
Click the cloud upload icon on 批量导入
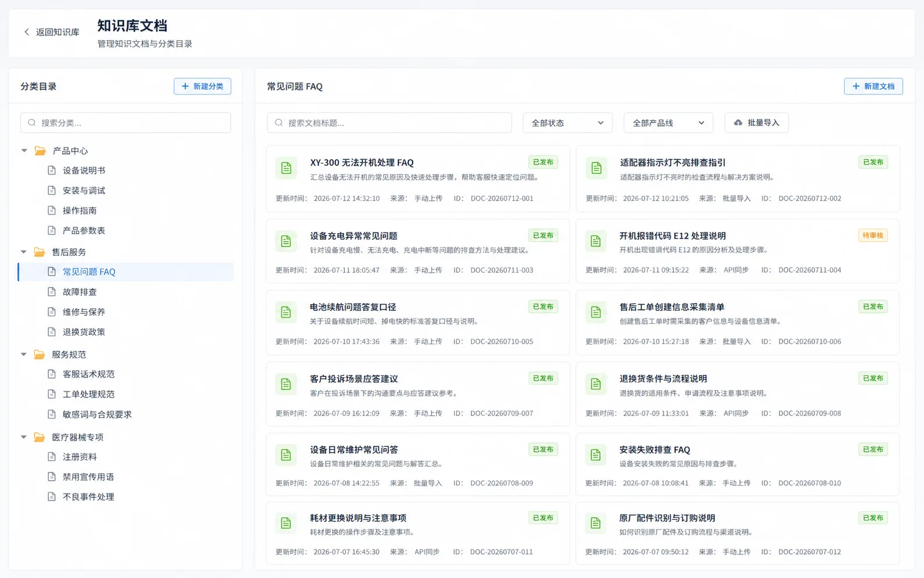(x=738, y=123)
